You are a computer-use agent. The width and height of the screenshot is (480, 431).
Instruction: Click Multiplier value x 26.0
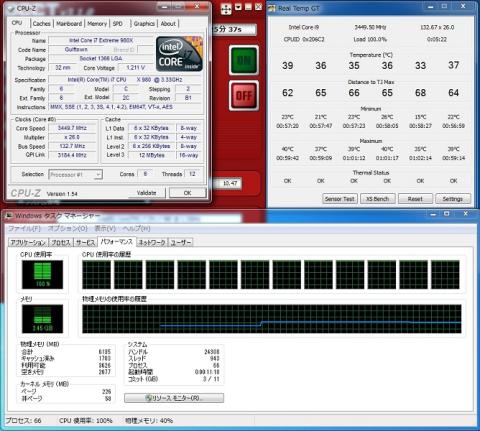[72, 137]
